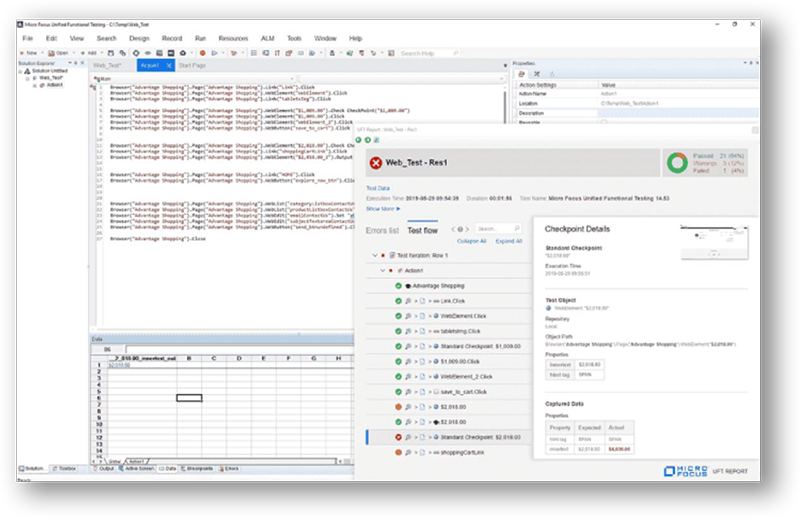The width and height of the screenshot is (800, 518).
Task: Open the Help menu
Action: click(x=356, y=38)
